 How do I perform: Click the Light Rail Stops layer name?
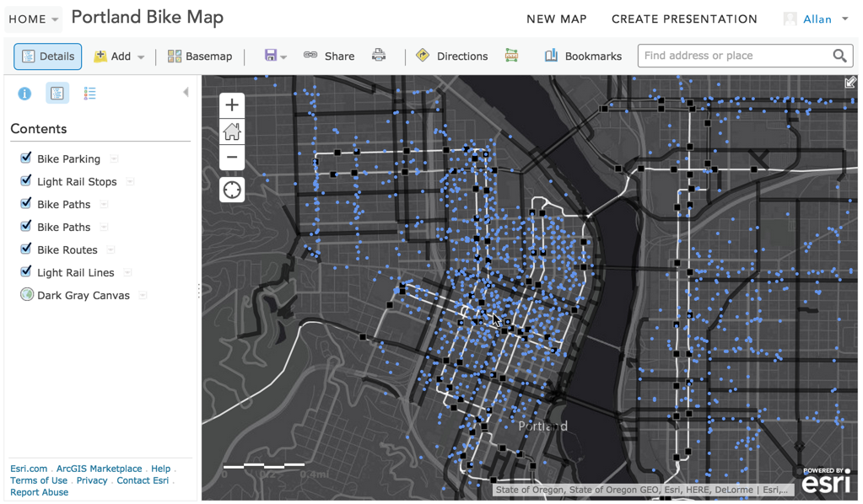(x=77, y=181)
